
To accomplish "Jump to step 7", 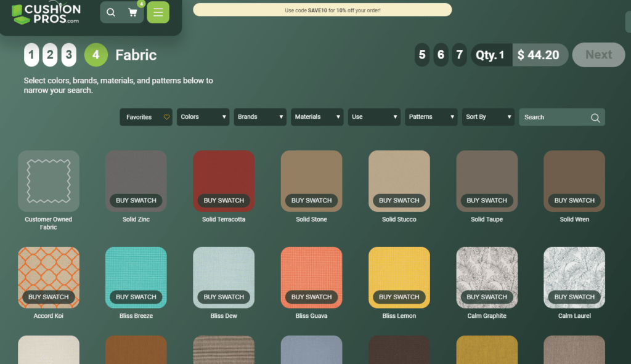I will 459,55.
